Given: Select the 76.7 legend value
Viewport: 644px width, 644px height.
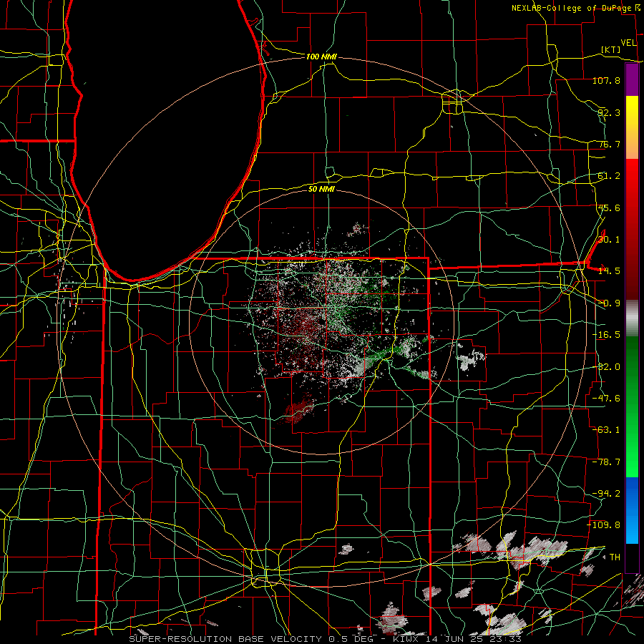Looking at the screenshot, I should [x=609, y=144].
